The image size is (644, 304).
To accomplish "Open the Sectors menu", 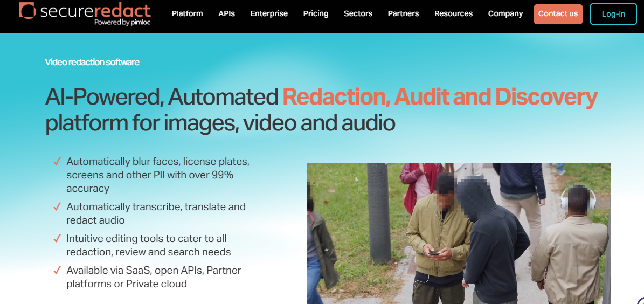I will 358,13.
